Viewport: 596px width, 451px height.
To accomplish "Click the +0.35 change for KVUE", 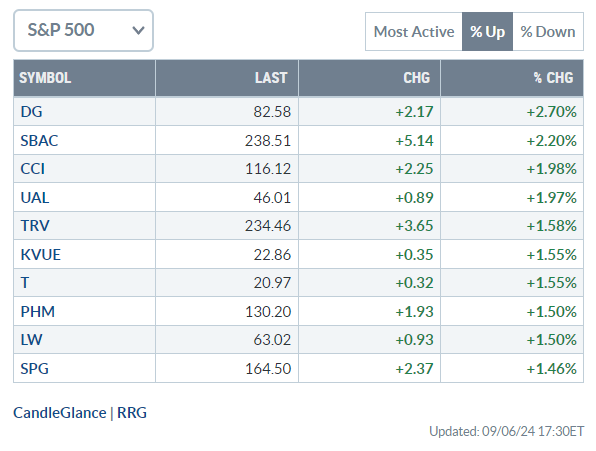I will [414, 255].
